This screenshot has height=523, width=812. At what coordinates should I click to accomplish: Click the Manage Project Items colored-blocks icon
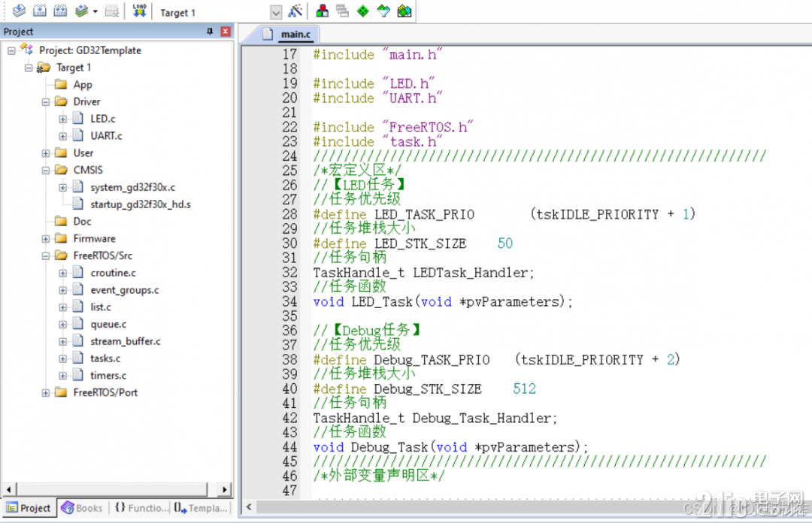click(x=322, y=11)
